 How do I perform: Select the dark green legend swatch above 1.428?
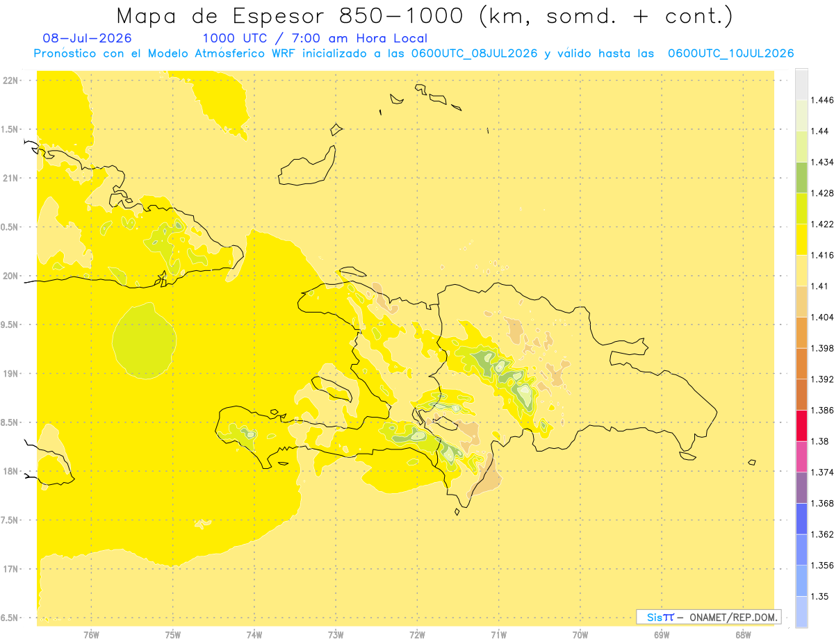coord(801,177)
